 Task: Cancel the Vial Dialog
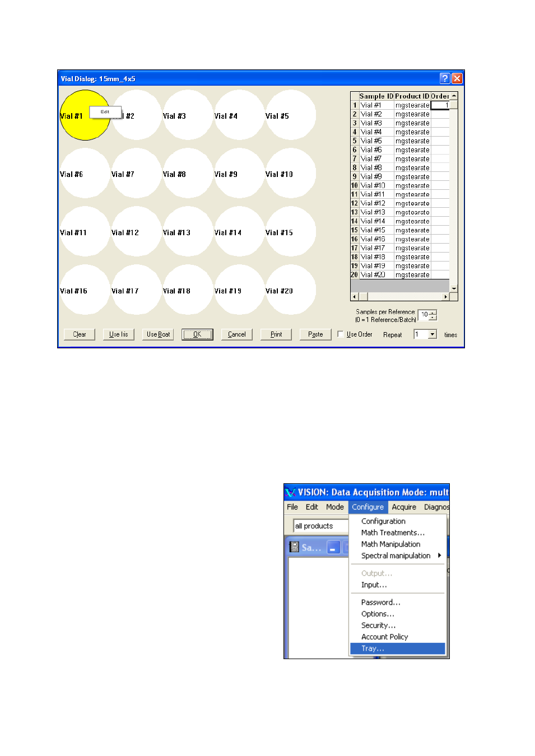[237, 334]
